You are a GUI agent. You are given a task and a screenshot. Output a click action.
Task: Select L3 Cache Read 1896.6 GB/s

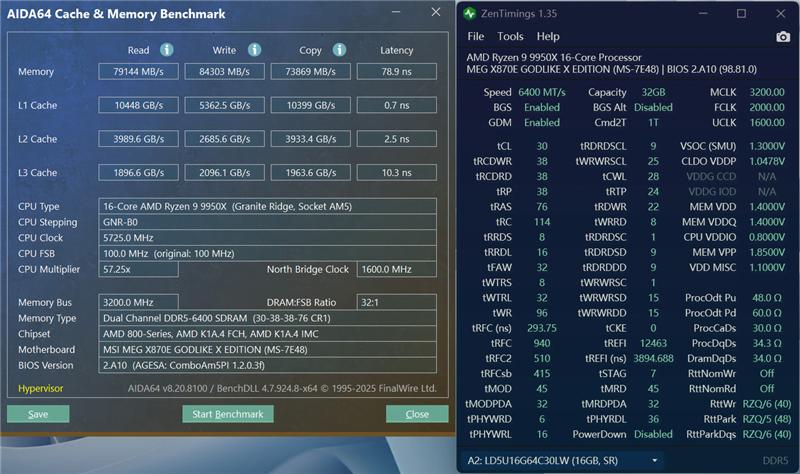(138, 172)
